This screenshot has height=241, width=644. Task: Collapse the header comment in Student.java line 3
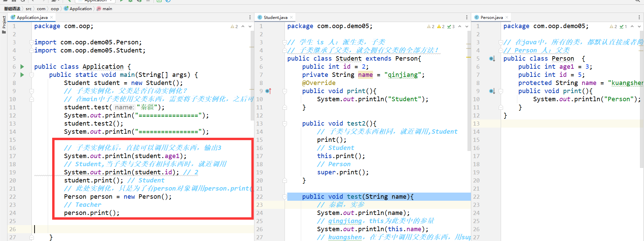tap(285, 43)
